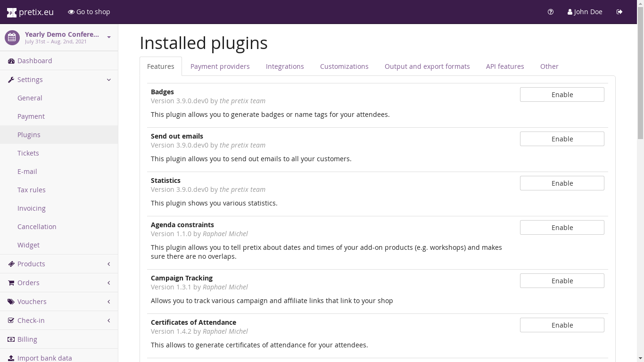Enable the Campaign Tracking plugin
Viewport: 644px width, 362px height.
coord(562,281)
